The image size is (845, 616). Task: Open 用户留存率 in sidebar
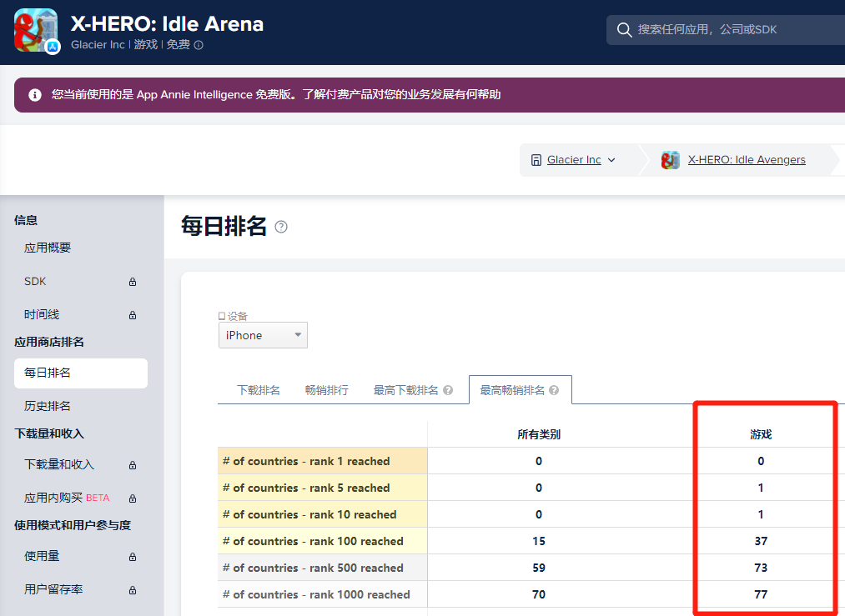coord(53,589)
